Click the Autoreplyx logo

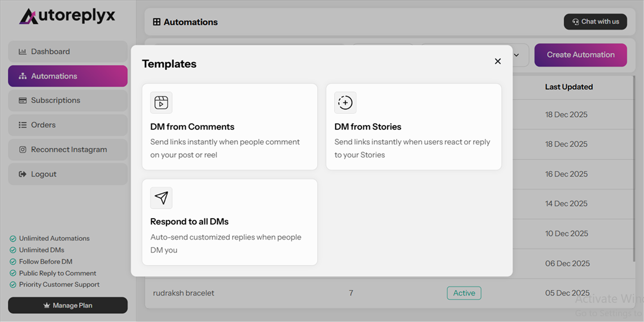67,16
